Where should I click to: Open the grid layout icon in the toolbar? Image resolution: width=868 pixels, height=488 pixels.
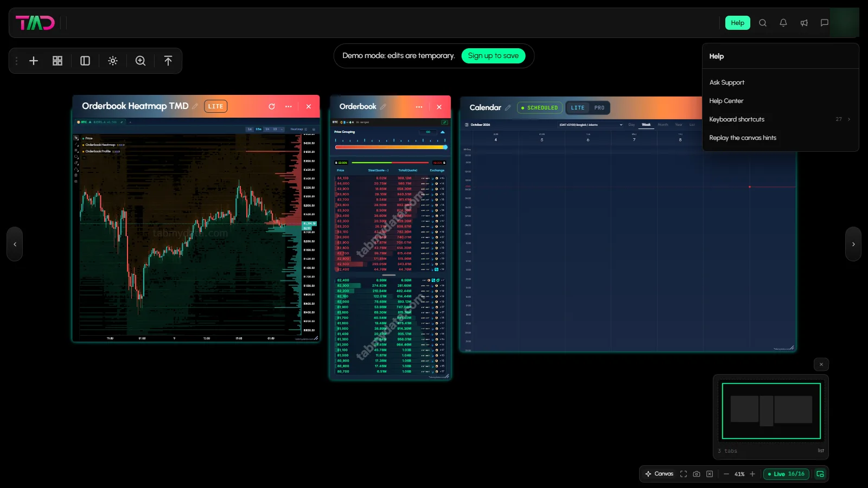58,61
